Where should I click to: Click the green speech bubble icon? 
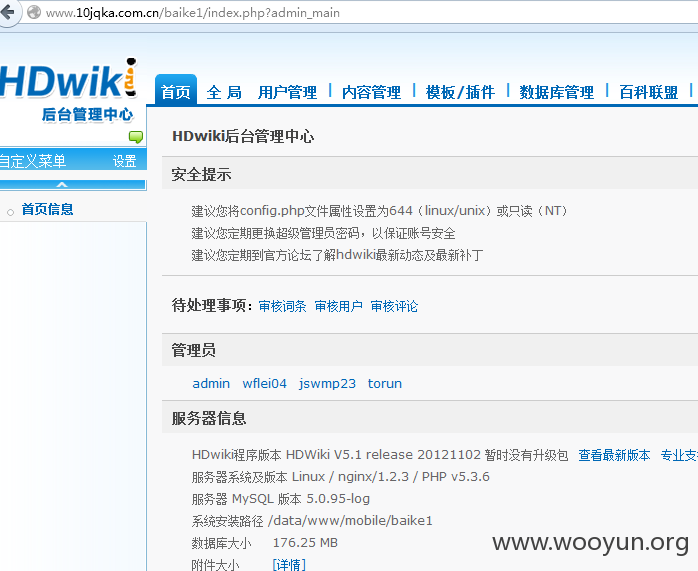[x=136, y=137]
